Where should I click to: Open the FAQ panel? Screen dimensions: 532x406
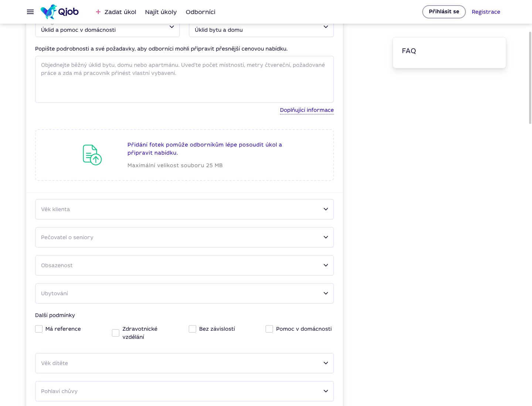point(449,52)
